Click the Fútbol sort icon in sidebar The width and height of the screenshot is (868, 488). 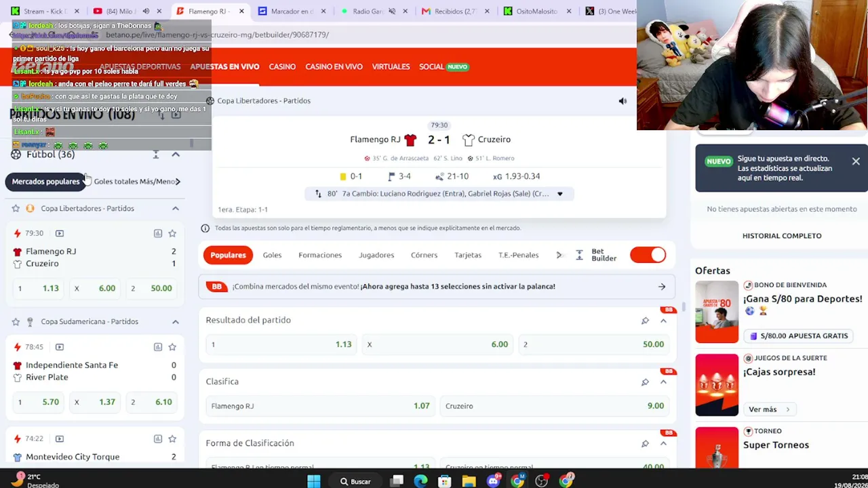click(156, 155)
